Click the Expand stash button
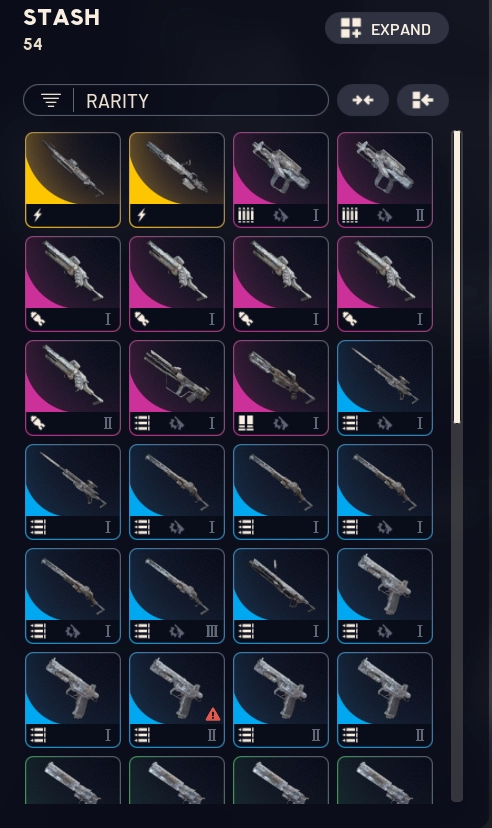This screenshot has height=828, width=492. point(387,29)
